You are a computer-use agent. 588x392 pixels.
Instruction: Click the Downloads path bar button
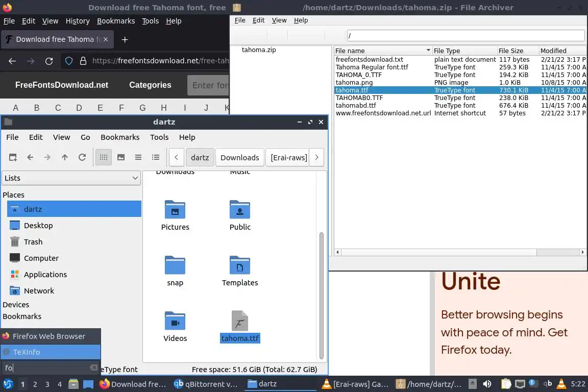[x=239, y=158]
